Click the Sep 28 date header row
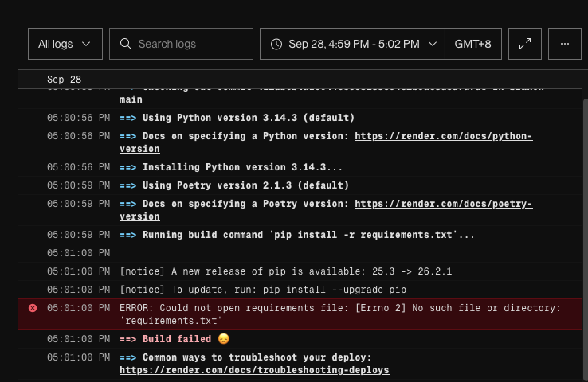 coord(300,80)
